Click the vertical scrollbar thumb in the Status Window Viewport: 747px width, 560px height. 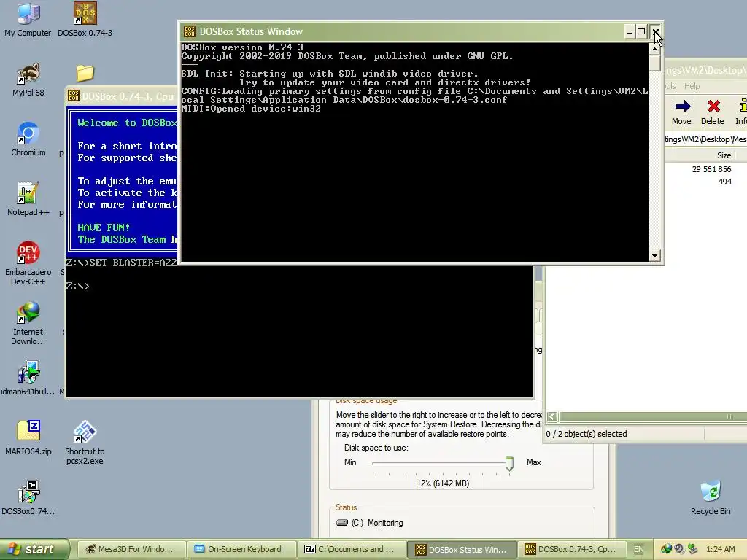coord(654,63)
